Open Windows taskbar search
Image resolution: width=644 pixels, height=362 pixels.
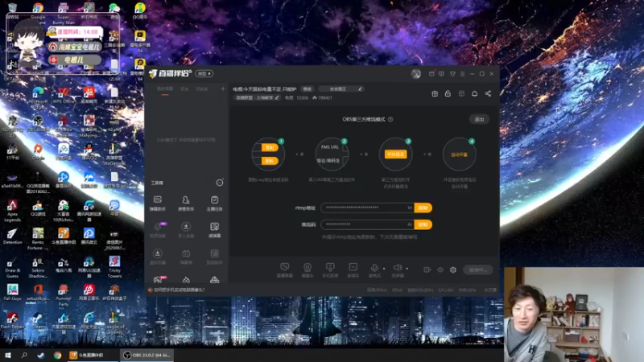coord(24,356)
